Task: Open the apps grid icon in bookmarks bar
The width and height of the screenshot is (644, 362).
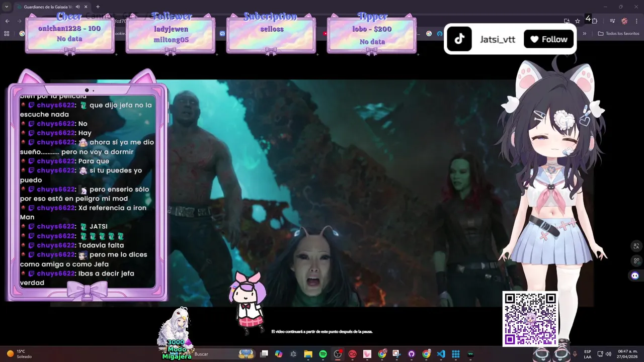Action: pyautogui.click(x=7, y=34)
